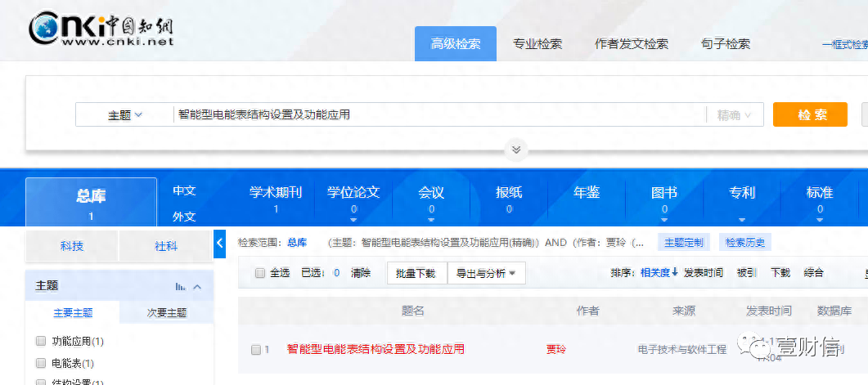Open author 贾玲 link

pyautogui.click(x=556, y=350)
